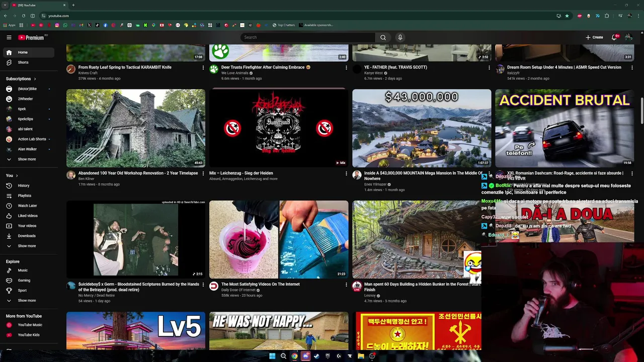This screenshot has width=644, height=362.
Task: Go to Home in the sidebar
Action: (29, 52)
